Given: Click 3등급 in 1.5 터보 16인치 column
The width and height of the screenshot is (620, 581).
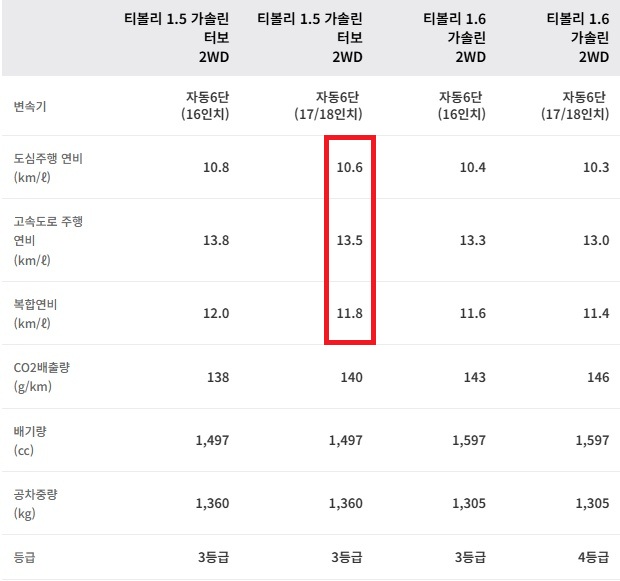Looking at the screenshot, I should tap(214, 557).
